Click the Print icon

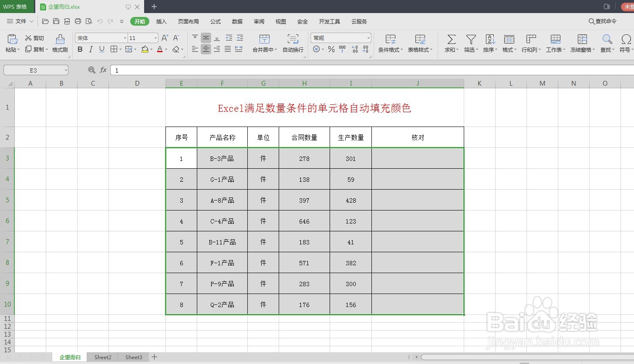point(78,21)
